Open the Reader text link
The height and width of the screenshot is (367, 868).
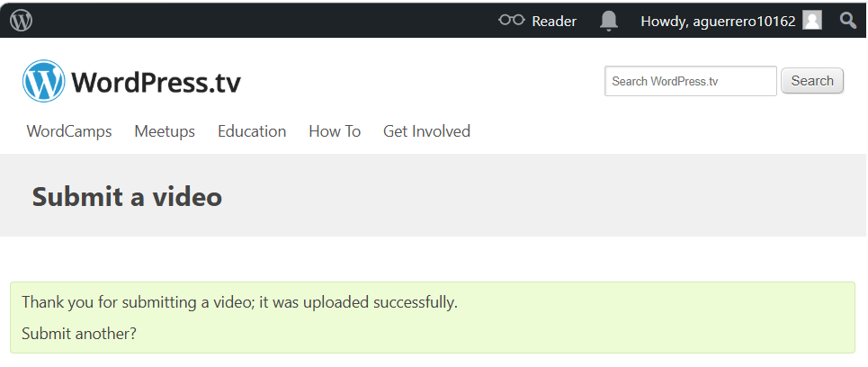(554, 21)
